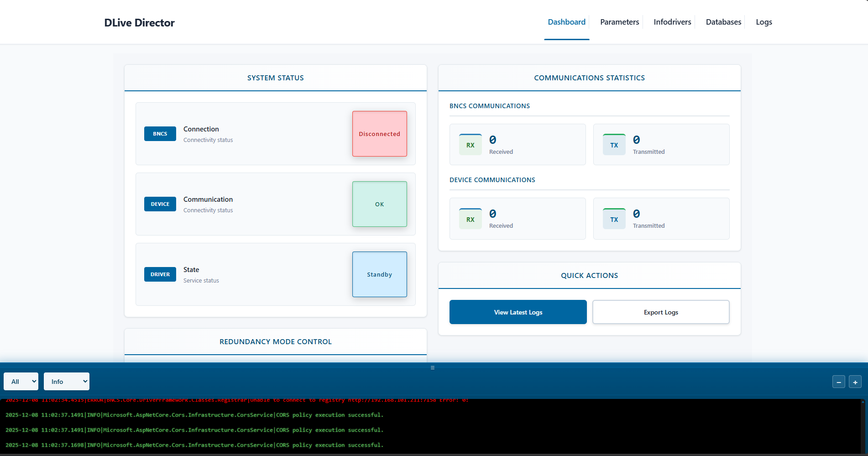868x456 pixels.
Task: Open the Logs tab
Action: coord(763,22)
